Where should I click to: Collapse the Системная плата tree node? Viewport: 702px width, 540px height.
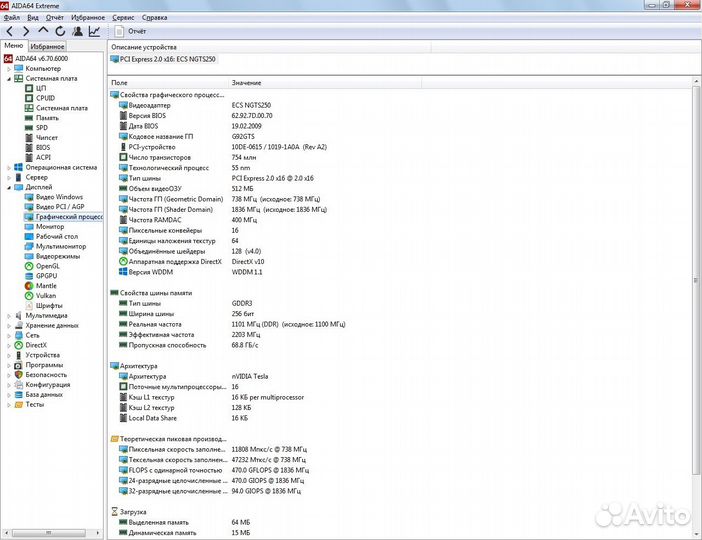point(9,79)
